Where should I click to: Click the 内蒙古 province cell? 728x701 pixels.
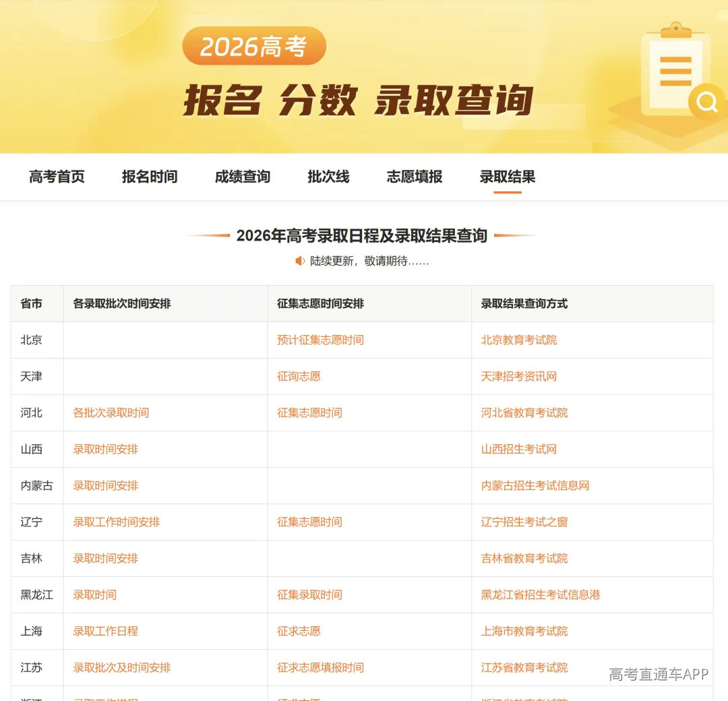coord(36,485)
